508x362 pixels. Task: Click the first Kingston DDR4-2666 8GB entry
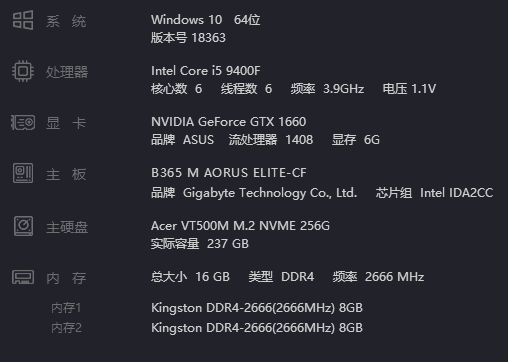coord(257,308)
